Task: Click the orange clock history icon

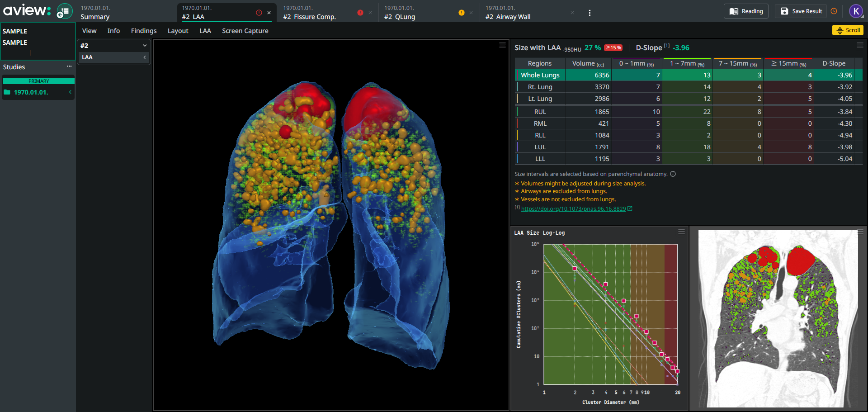Action: pyautogui.click(x=834, y=11)
